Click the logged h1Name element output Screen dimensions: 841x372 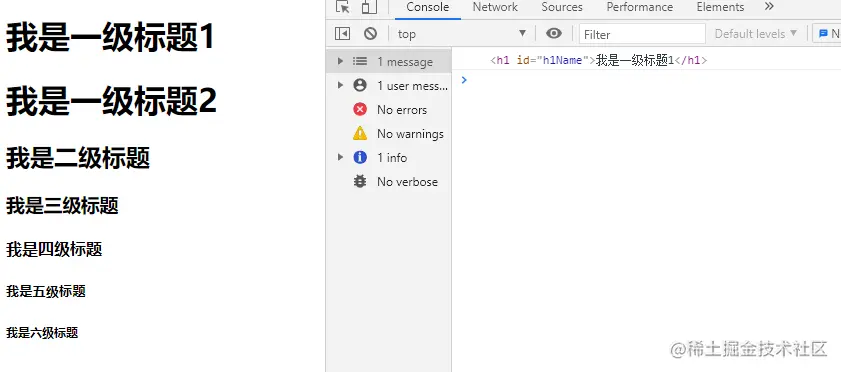pyautogui.click(x=599, y=61)
